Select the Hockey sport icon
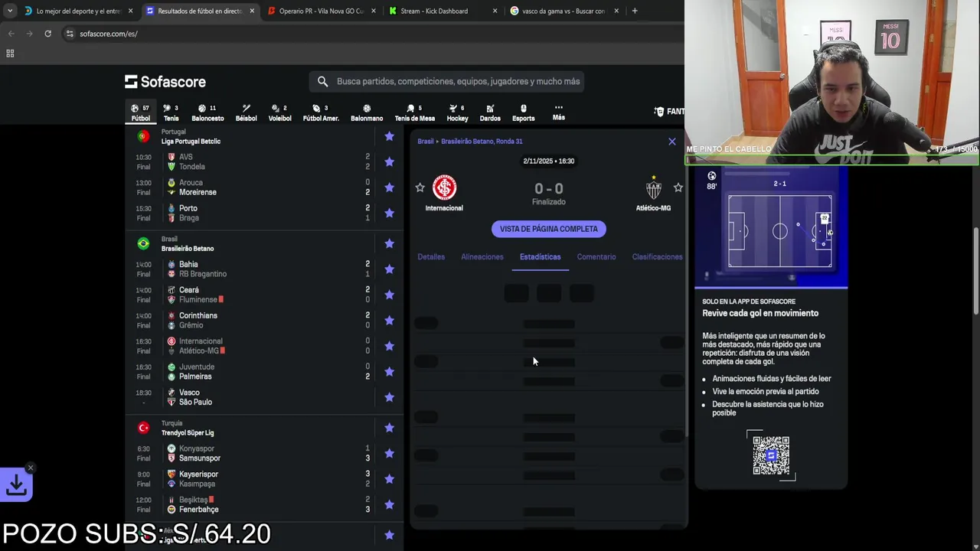 click(457, 112)
